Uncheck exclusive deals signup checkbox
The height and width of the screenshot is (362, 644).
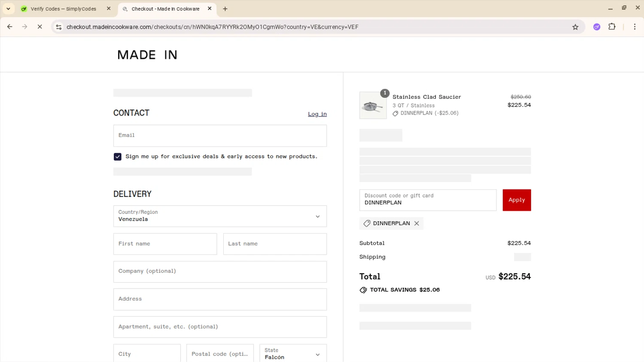118,157
